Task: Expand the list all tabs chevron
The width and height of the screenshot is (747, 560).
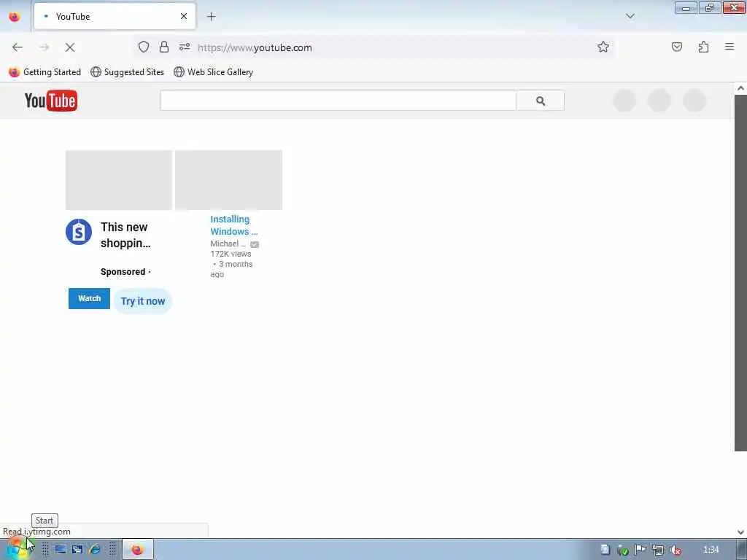Action: point(630,16)
